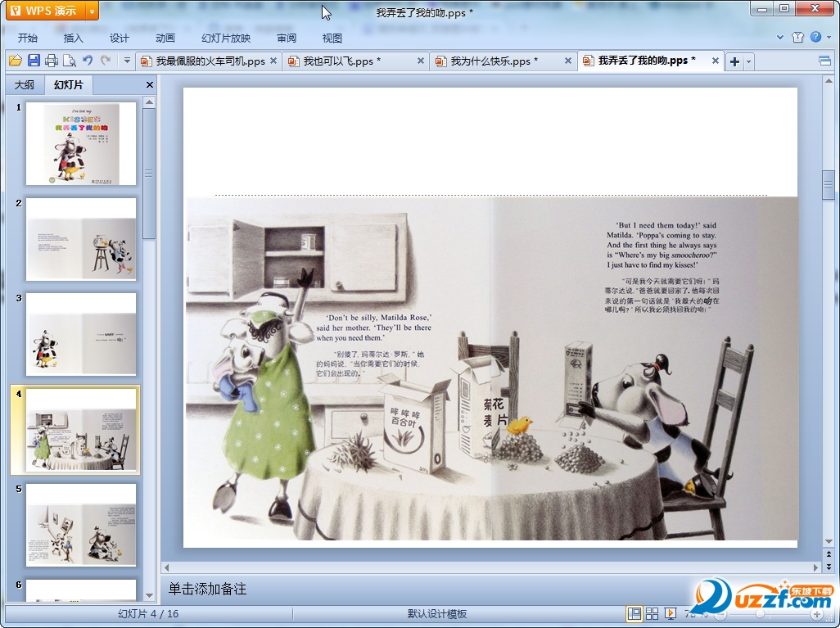Print using the printer icon
Image resolution: width=840 pixels, height=628 pixels.
(x=52, y=61)
